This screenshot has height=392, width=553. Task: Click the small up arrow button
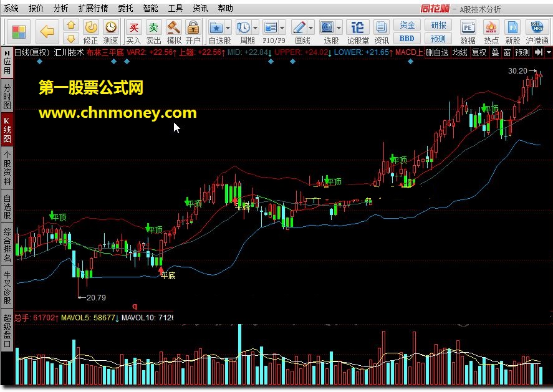tap(71, 25)
